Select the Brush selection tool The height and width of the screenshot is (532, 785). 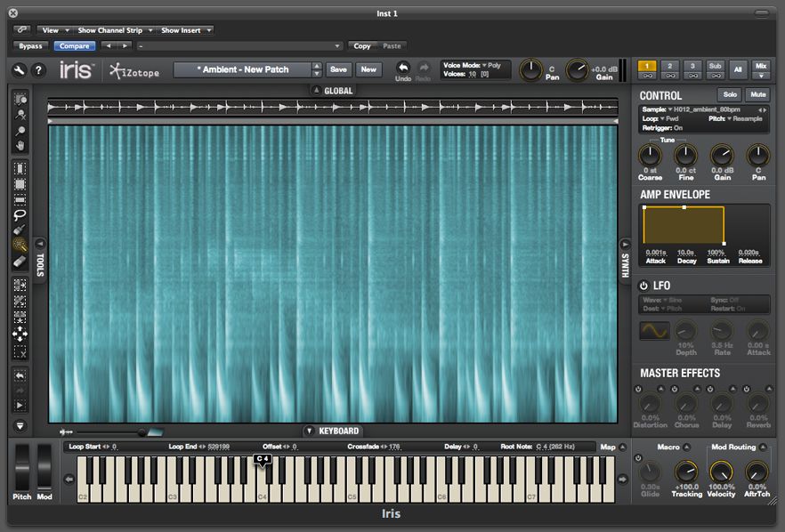click(x=20, y=230)
